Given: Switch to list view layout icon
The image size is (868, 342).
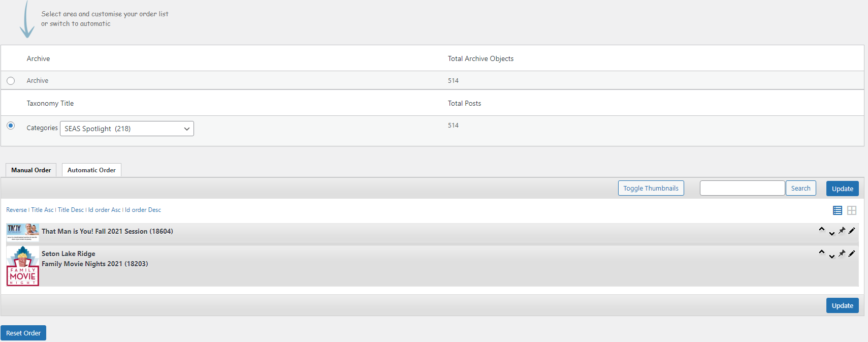Looking at the screenshot, I should [838, 210].
